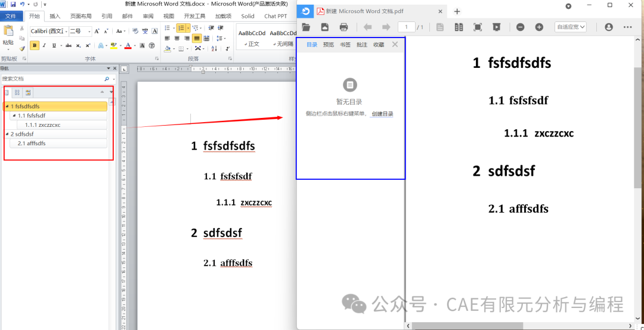Image resolution: width=644 pixels, height=330 pixels.
Task: Open user account icon in PDF viewer
Action: click(609, 27)
